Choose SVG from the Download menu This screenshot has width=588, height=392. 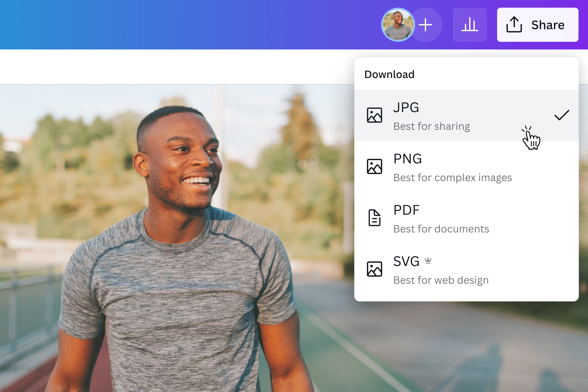(450, 269)
